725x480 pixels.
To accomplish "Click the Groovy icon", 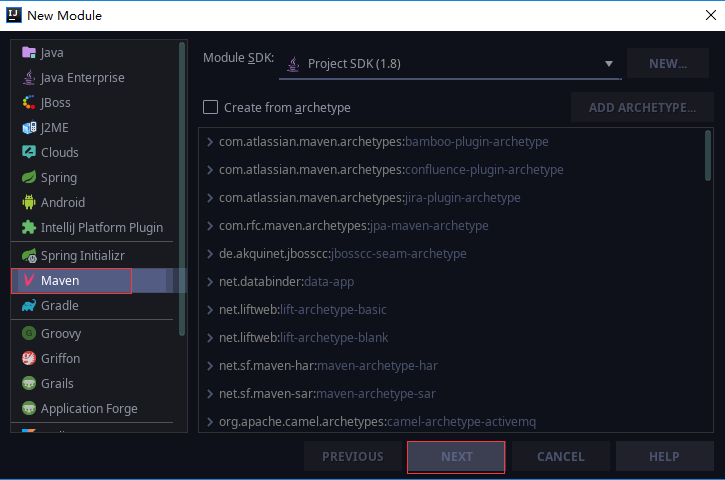I will (29, 333).
